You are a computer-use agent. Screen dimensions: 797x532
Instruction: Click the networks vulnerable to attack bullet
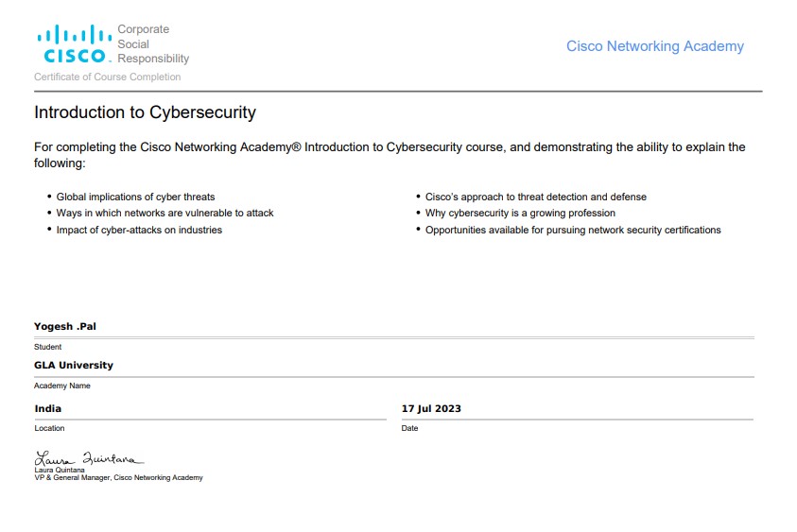tap(165, 214)
